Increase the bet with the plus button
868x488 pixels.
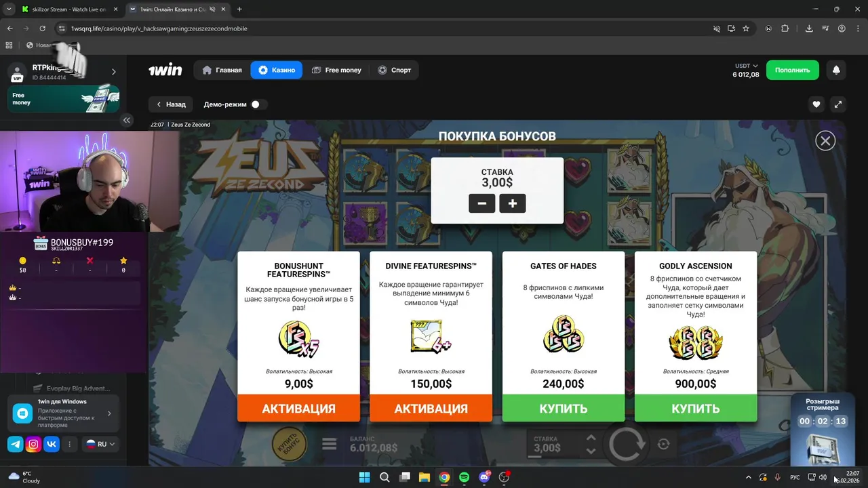[513, 203]
